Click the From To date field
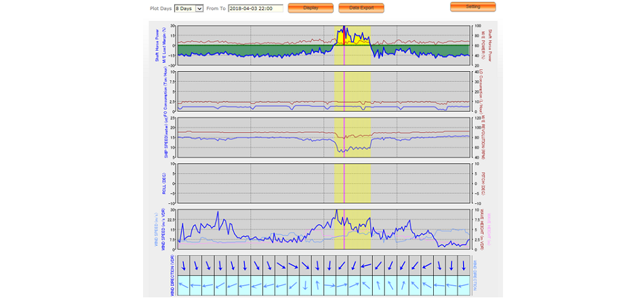The width and height of the screenshot is (644, 298). (x=255, y=8)
